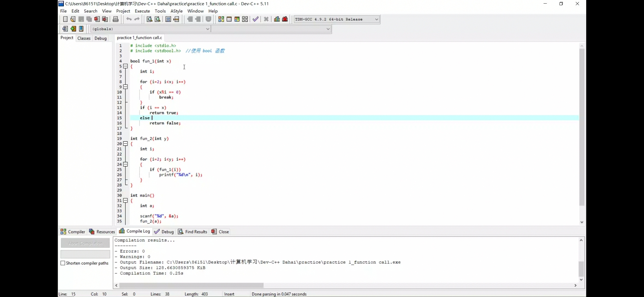Screen dimensions: 644x297
Task: Click the Close All files toolbar icon
Action: [105, 19]
